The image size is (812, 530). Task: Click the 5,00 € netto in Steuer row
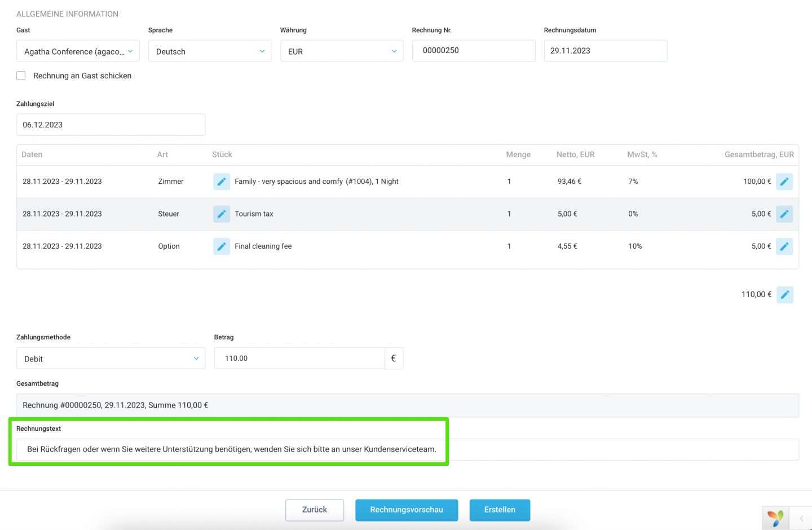pos(567,214)
